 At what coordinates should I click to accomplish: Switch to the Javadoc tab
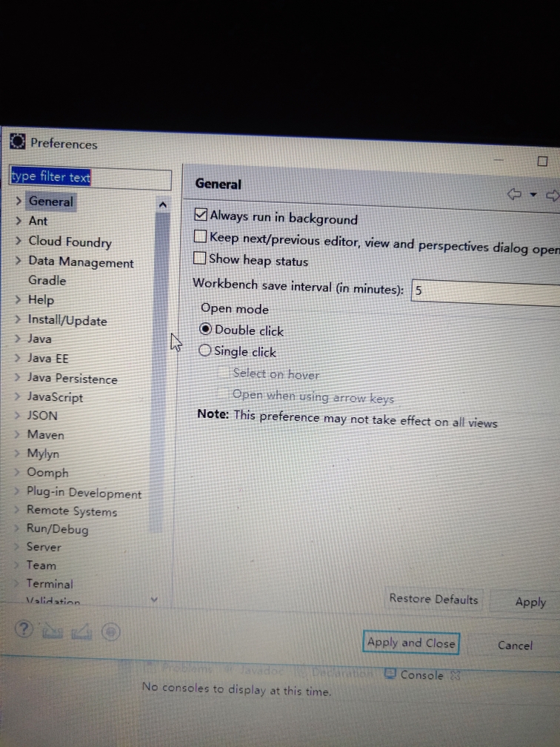[x=254, y=670]
